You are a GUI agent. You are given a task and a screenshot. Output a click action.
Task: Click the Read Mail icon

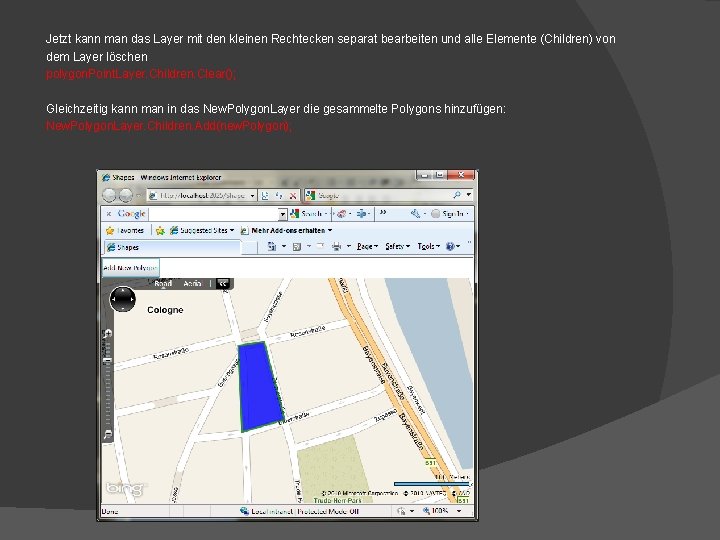pos(320,246)
